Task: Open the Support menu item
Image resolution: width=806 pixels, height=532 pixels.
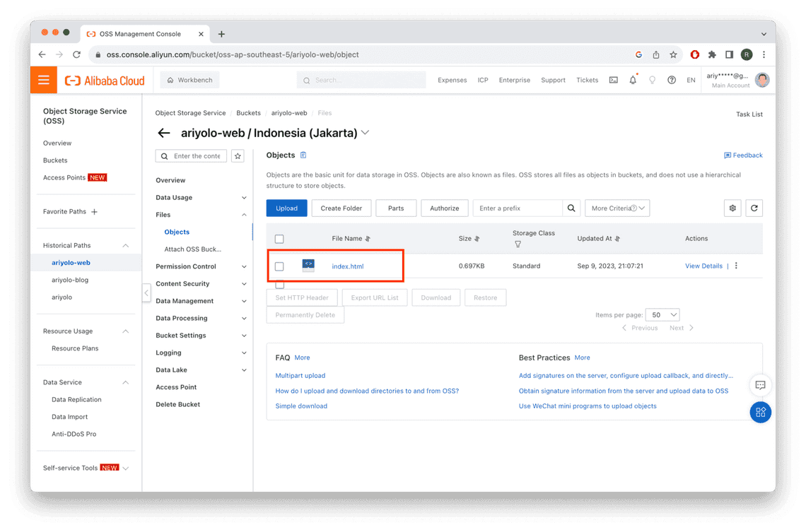Action: pos(553,81)
